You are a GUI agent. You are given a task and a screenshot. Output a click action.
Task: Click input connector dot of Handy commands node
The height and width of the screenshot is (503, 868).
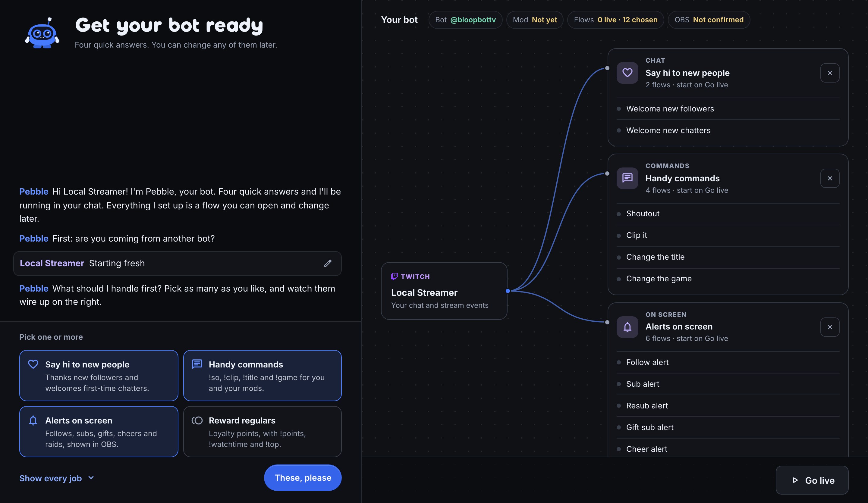click(607, 173)
